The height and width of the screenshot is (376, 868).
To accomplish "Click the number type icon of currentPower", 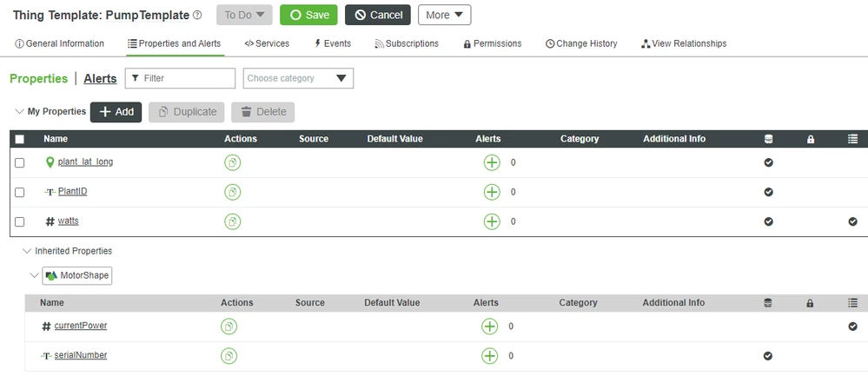I will (47, 327).
